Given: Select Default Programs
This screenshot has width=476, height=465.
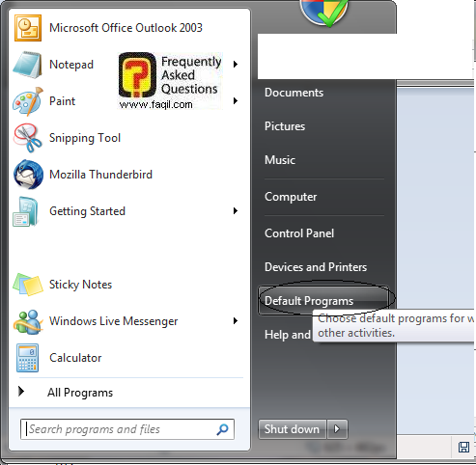Looking at the screenshot, I should pyautogui.click(x=322, y=301).
